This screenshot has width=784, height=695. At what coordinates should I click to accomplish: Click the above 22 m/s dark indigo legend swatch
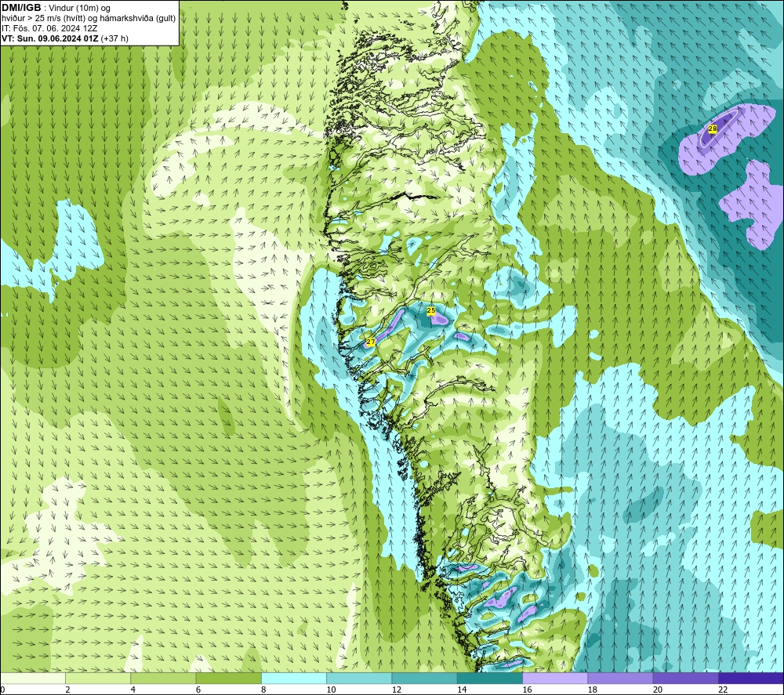click(x=751, y=679)
